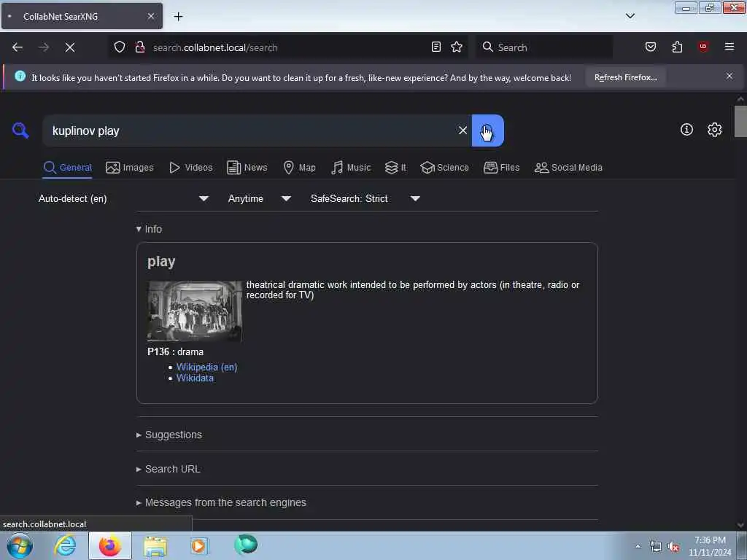Viewport: 747px width, 560px height.
Task: Open the About info circle icon
Action: coord(686,130)
